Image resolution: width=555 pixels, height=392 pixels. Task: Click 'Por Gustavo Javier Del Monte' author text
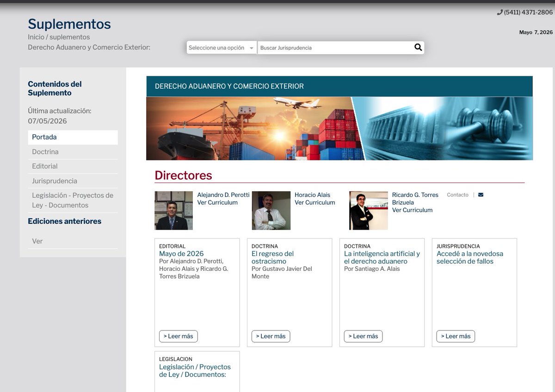(x=282, y=273)
